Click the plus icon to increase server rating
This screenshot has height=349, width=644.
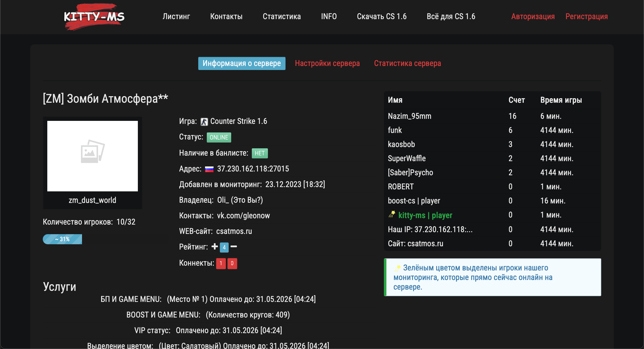tap(214, 247)
